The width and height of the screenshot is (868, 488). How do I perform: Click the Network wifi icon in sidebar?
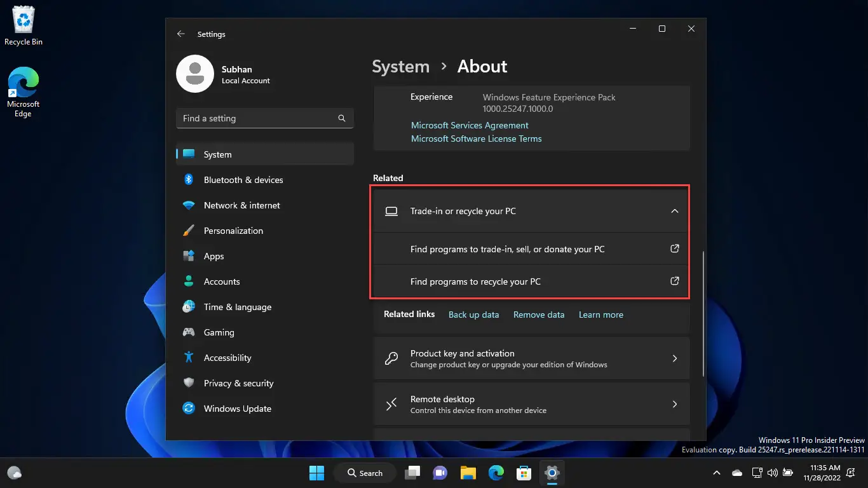[189, 205]
